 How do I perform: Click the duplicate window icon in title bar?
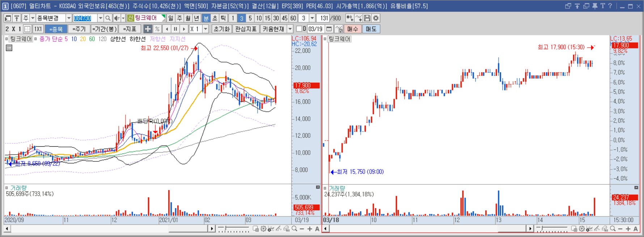pyautogui.click(x=586, y=6)
